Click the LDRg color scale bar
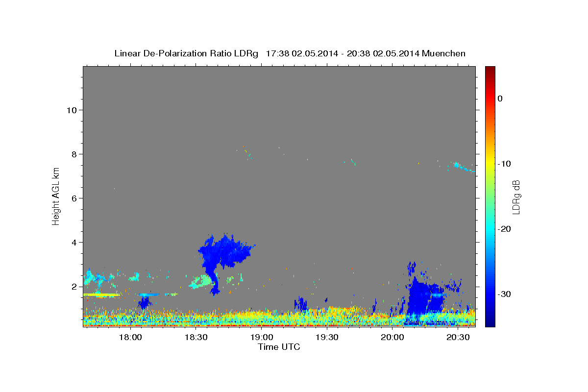 tap(490, 196)
